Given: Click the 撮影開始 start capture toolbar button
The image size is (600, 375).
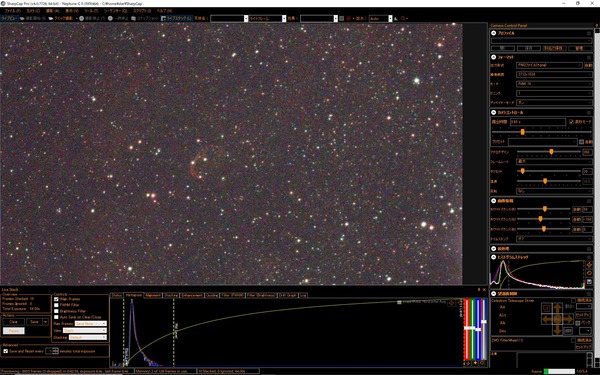Looking at the screenshot, I should (x=33, y=18).
